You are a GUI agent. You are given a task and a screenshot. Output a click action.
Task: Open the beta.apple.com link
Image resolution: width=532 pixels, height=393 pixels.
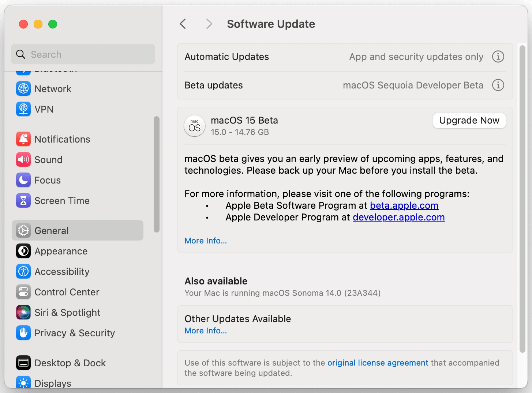[404, 205]
